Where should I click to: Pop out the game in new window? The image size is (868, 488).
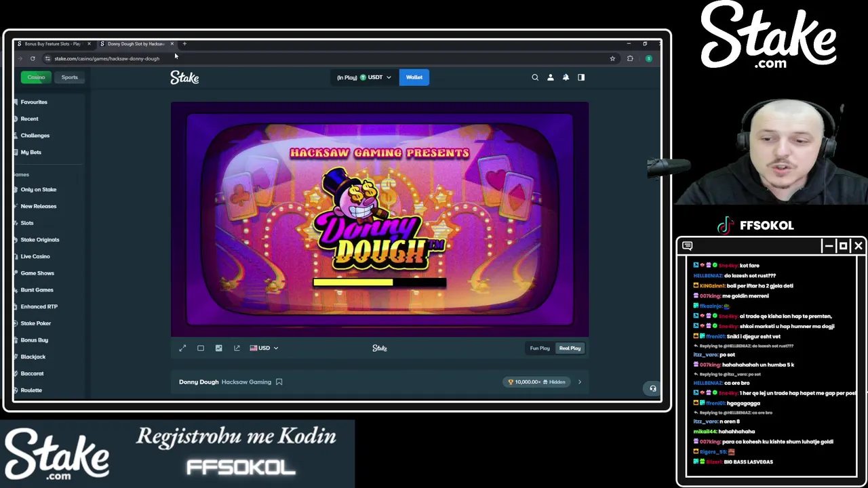(237, 348)
